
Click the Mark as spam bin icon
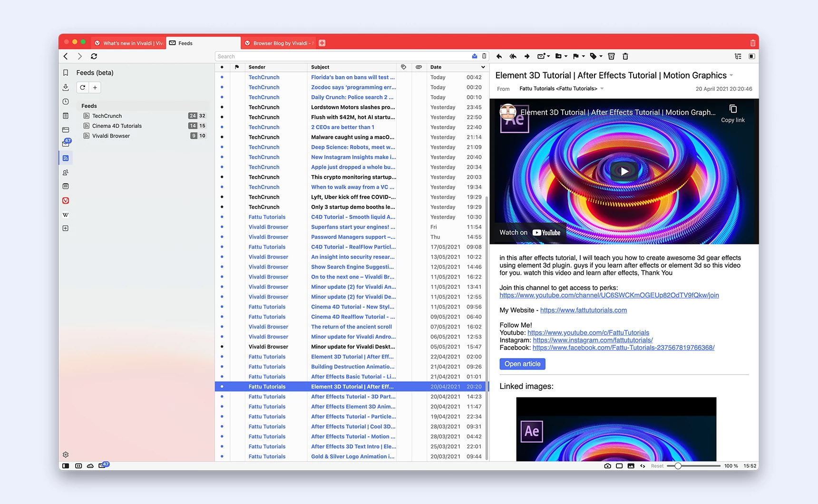(x=612, y=56)
